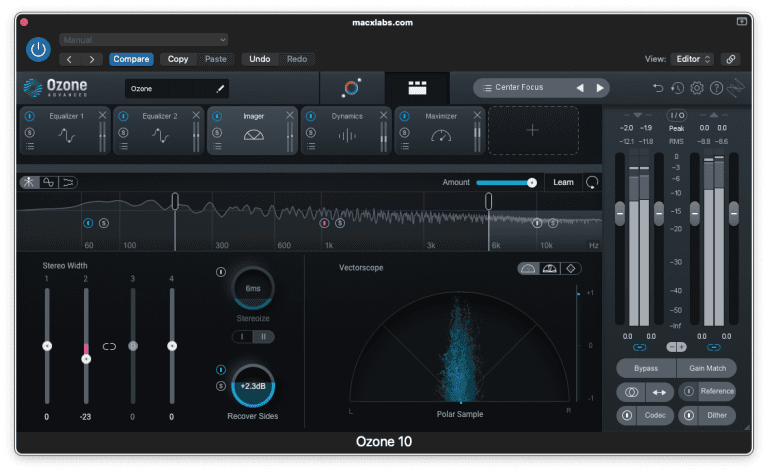Remove the Equalizer 1 module
Image resolution: width=768 pixels, height=473 pixels.
pos(102,115)
